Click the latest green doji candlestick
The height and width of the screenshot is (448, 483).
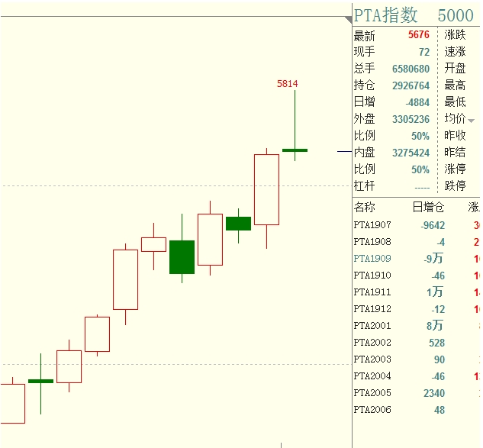pyautogui.click(x=295, y=150)
